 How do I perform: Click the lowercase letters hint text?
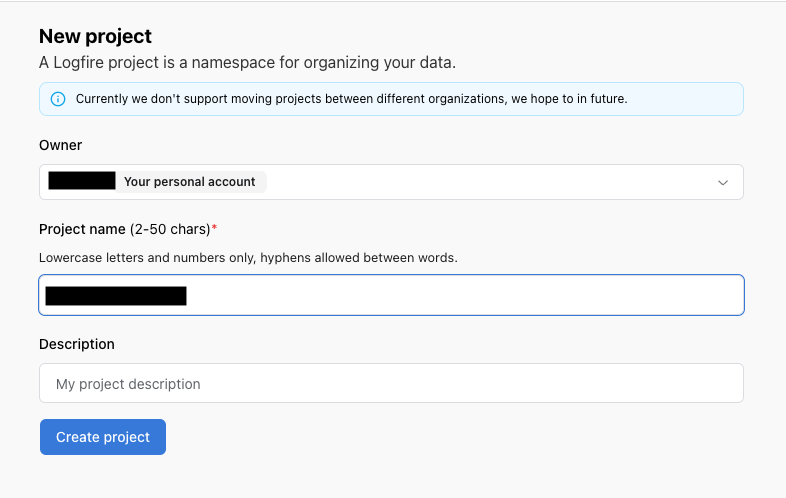pyautogui.click(x=248, y=258)
